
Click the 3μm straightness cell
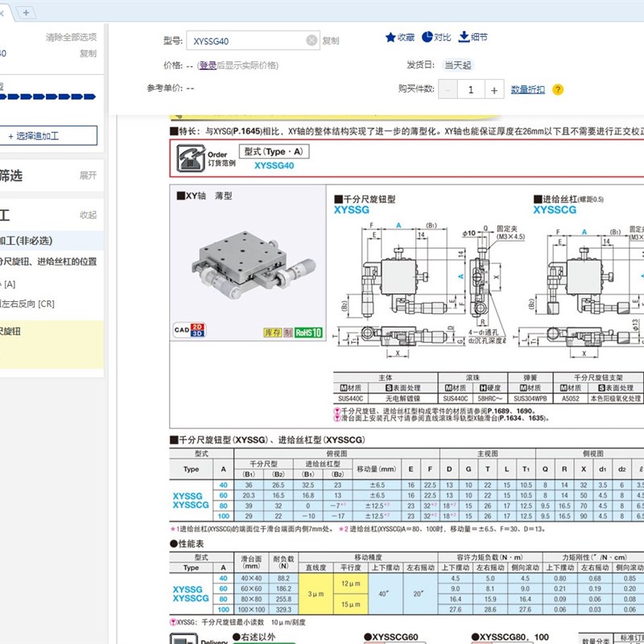coord(316,594)
